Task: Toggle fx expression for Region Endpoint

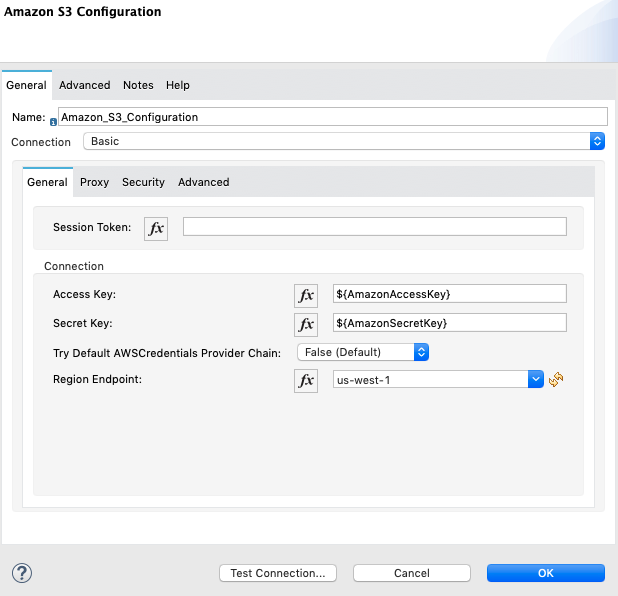Action: click(306, 381)
